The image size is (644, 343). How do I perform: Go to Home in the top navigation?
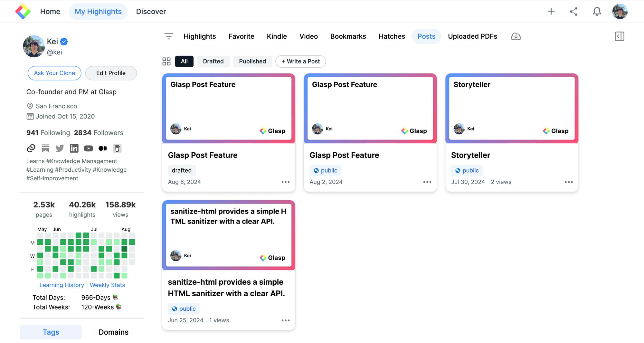(x=50, y=12)
